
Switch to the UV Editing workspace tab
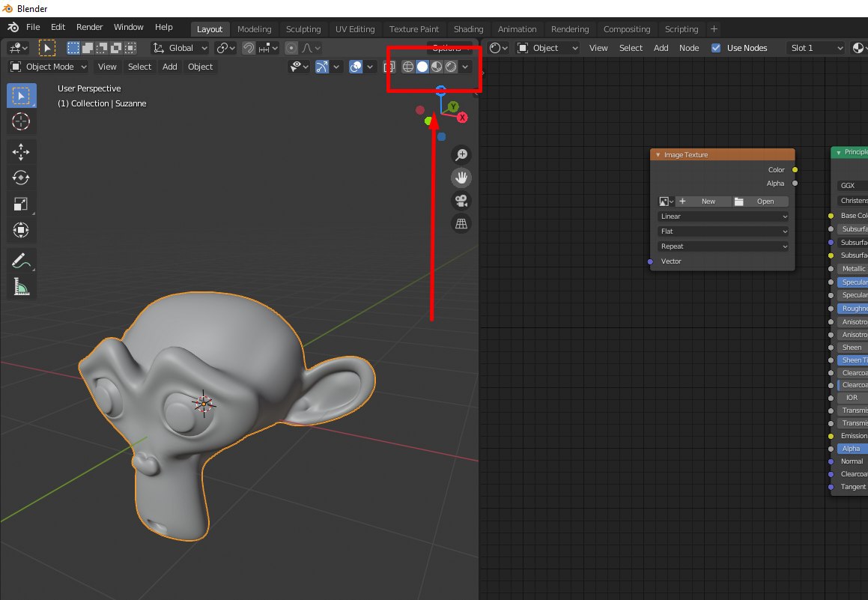(355, 29)
